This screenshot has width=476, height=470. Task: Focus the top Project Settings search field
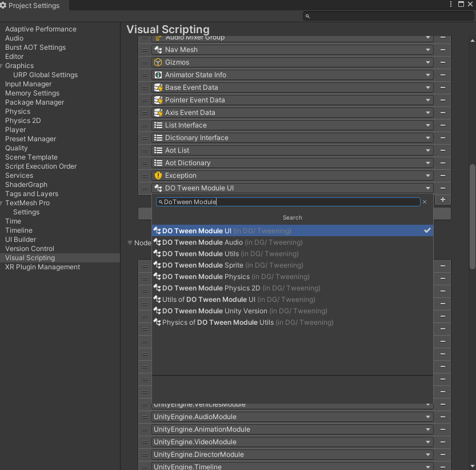(389, 16)
